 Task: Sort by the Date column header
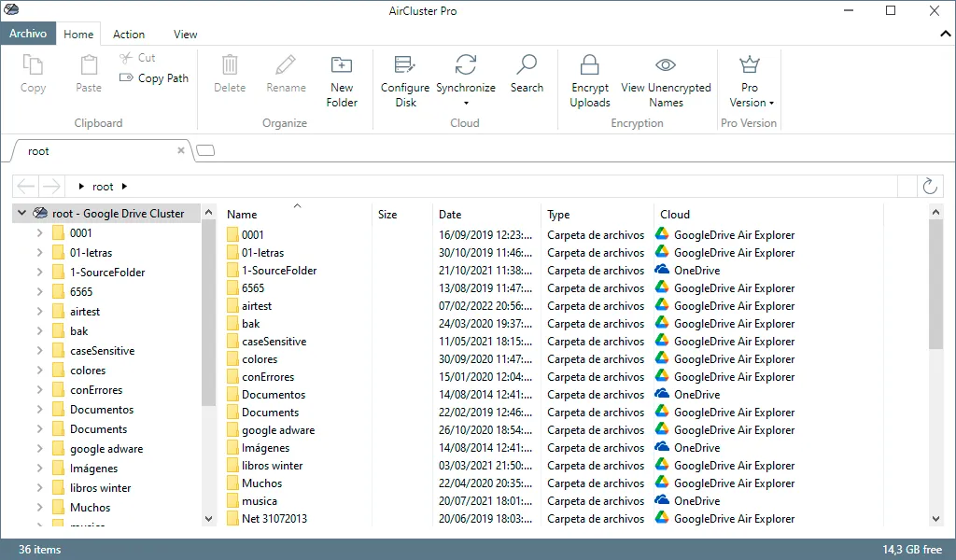(x=450, y=215)
